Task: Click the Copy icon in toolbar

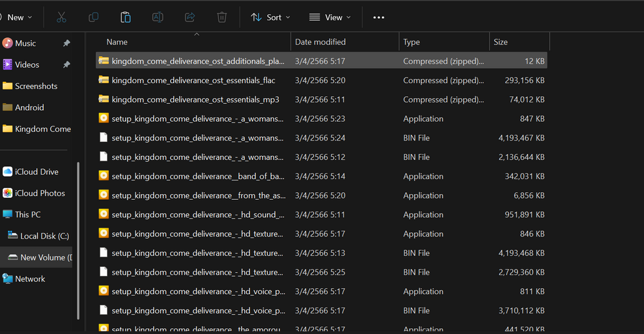Action: click(93, 17)
